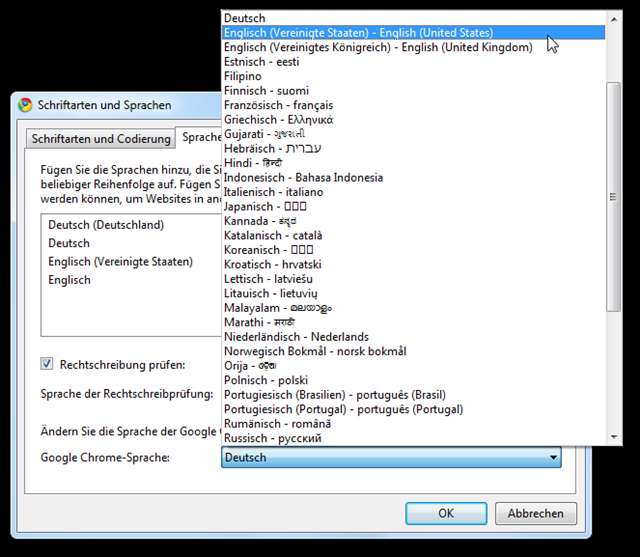The image size is (640, 557).
Task: Click the dropdown list scroll-up arrow
Action: pyautogui.click(x=613, y=19)
